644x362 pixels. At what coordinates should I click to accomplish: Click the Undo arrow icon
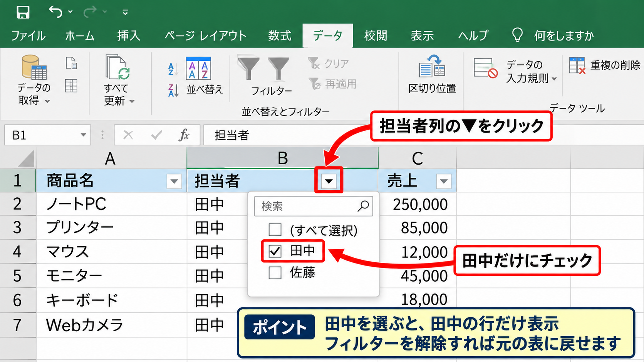(55, 12)
